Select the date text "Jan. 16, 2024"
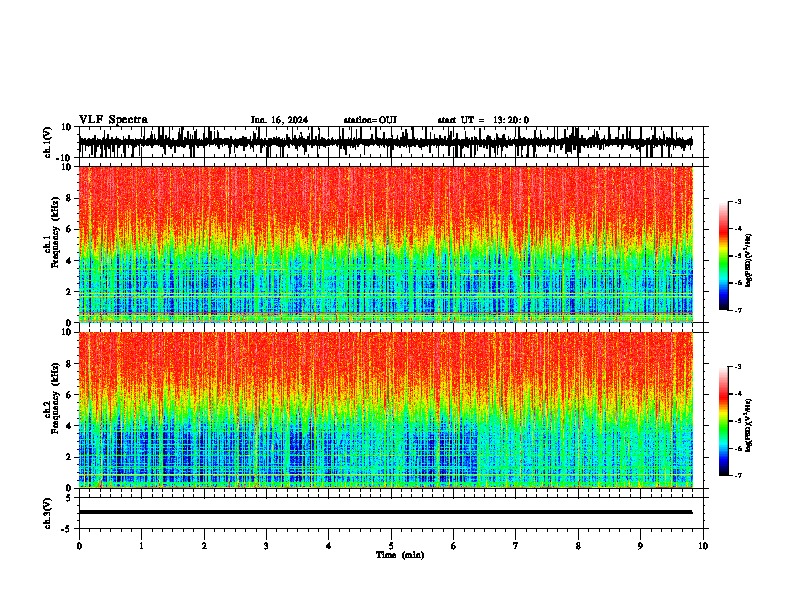792x612 pixels. [279, 120]
